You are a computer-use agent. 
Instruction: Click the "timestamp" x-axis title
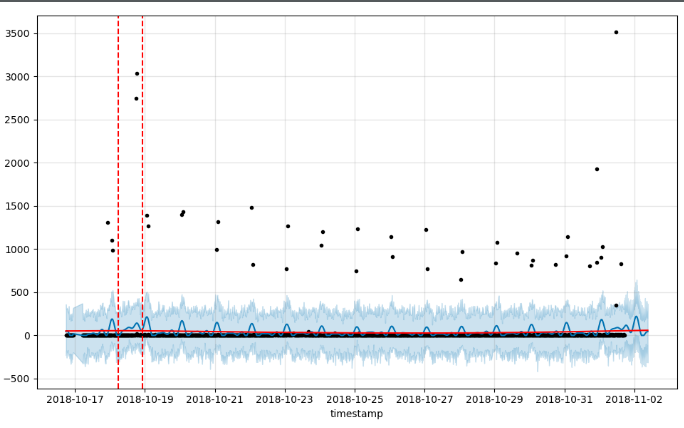click(356, 414)
